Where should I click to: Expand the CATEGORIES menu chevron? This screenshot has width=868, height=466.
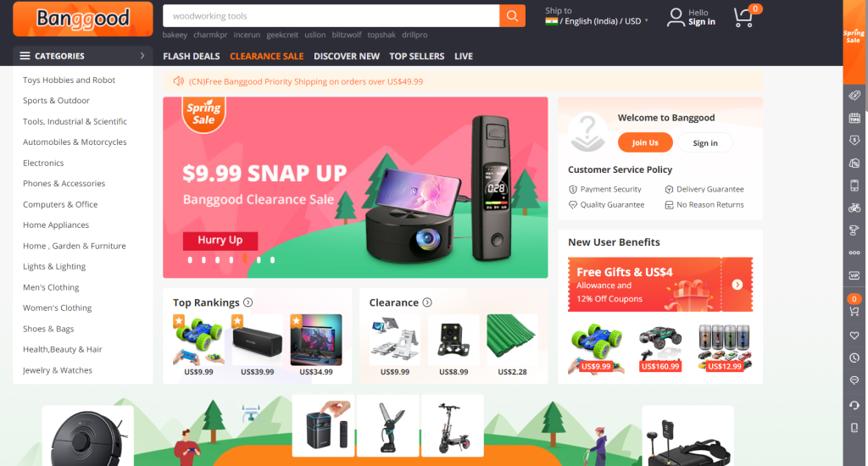(x=142, y=56)
